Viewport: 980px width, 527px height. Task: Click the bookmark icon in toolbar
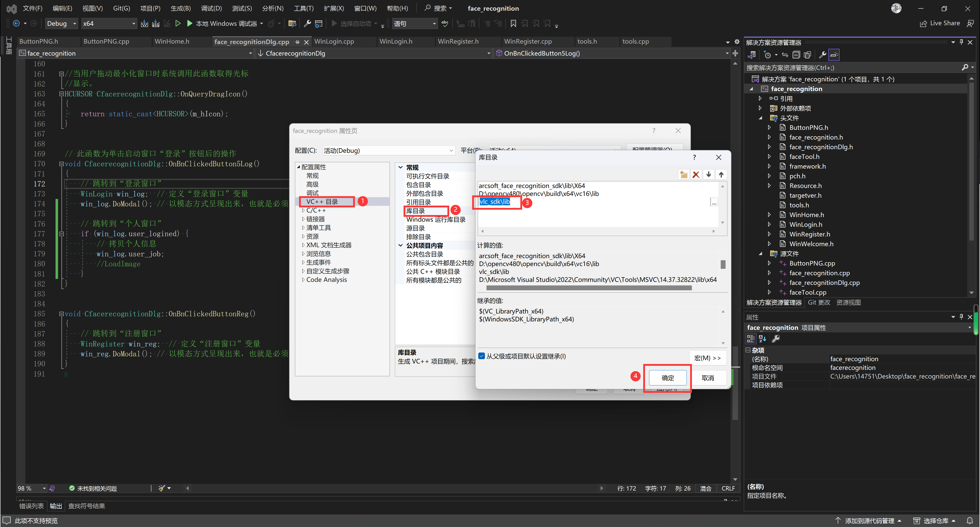tap(513, 24)
